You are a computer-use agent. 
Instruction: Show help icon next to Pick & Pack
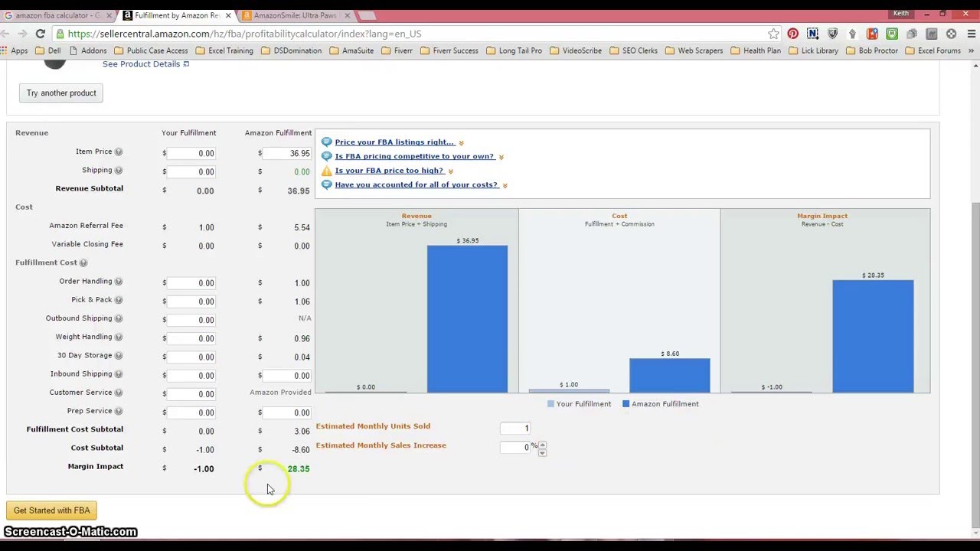(119, 299)
